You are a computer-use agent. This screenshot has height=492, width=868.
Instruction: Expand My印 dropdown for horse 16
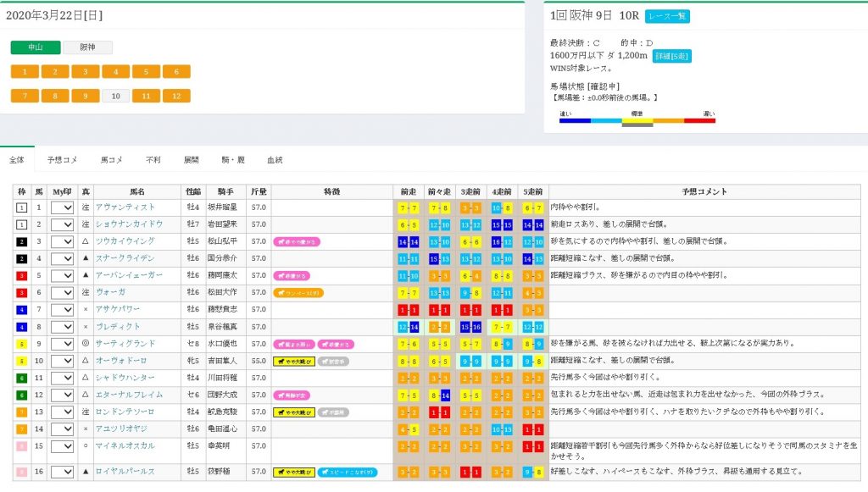click(63, 472)
